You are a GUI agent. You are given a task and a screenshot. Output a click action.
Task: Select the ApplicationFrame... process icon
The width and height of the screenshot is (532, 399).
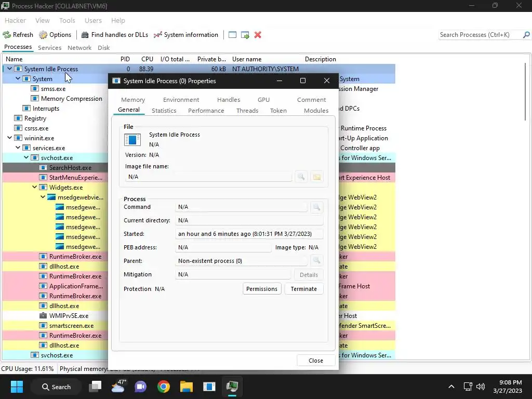click(x=43, y=286)
